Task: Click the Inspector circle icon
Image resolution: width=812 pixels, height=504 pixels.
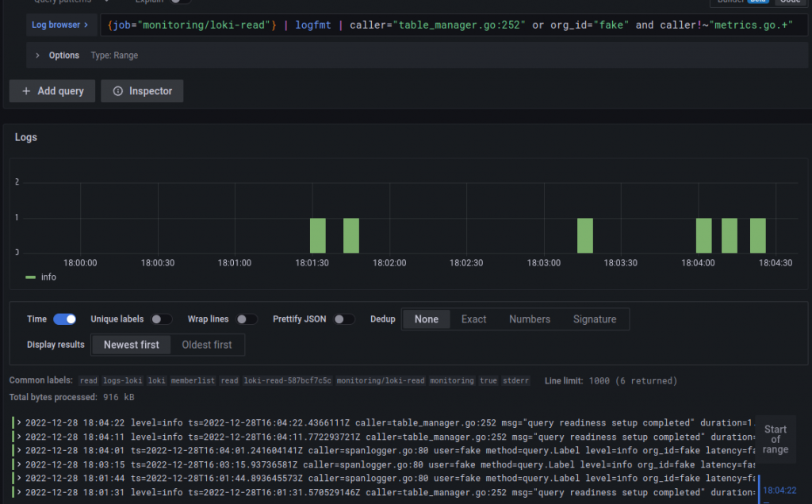Action: pos(118,91)
